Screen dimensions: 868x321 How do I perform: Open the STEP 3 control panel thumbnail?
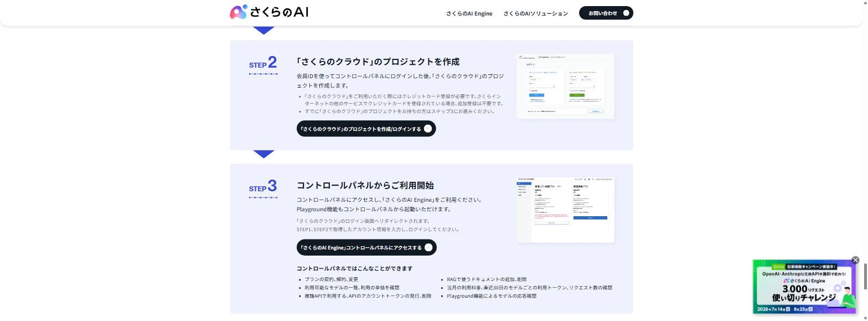coord(565,210)
